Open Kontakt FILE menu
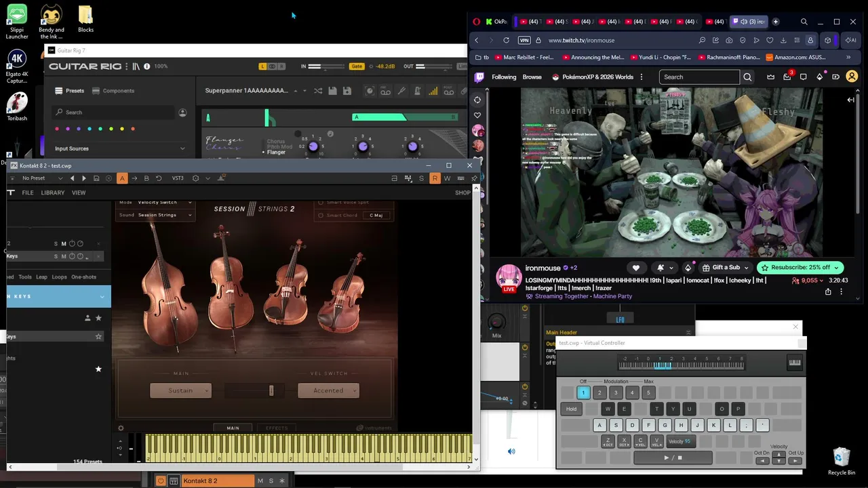The image size is (868, 488). (x=28, y=192)
